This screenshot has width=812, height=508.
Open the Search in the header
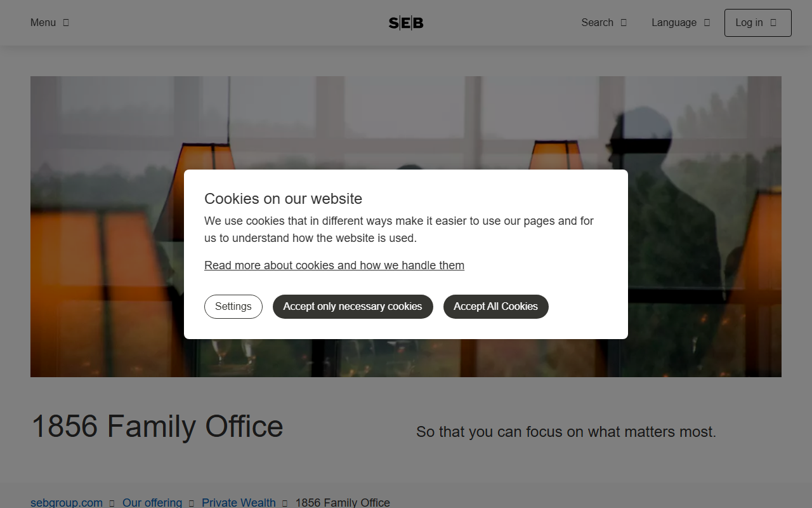tap(604, 23)
